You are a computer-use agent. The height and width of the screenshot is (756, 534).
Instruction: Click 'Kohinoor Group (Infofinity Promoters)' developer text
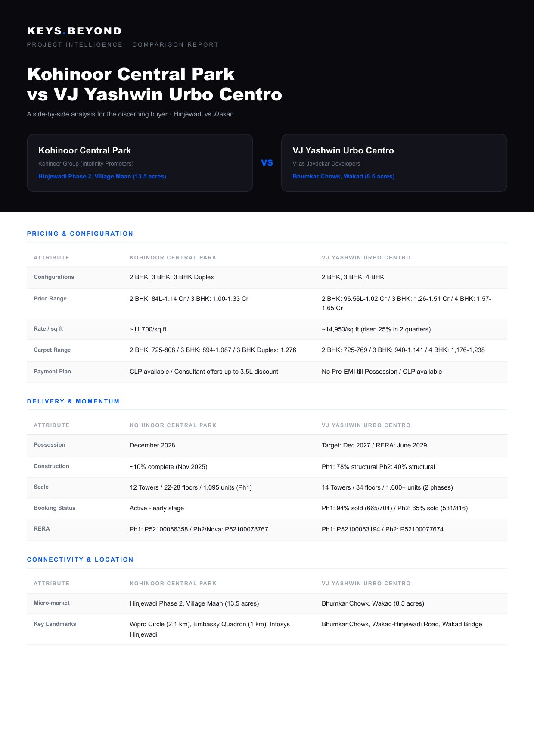tap(86, 163)
